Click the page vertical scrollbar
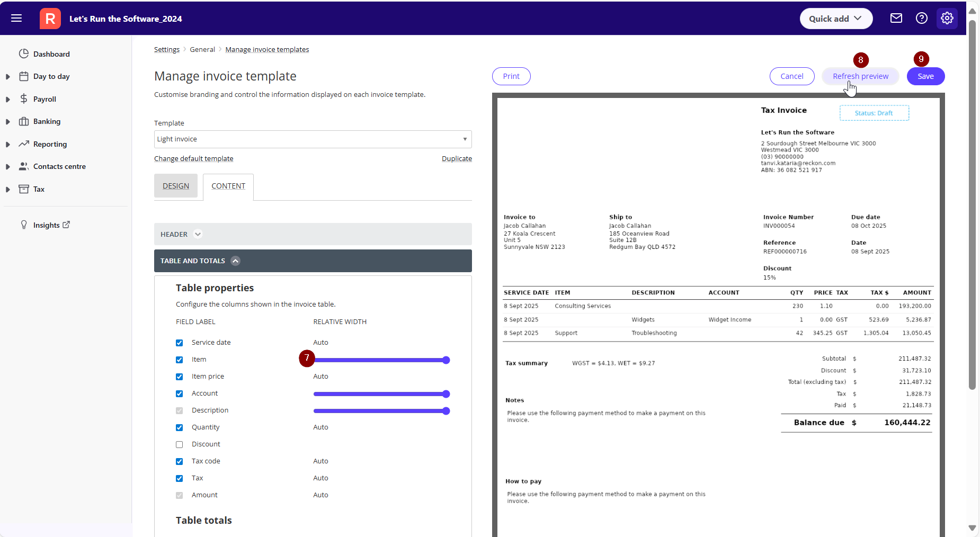Image resolution: width=980 pixels, height=537 pixels. coord(972,204)
